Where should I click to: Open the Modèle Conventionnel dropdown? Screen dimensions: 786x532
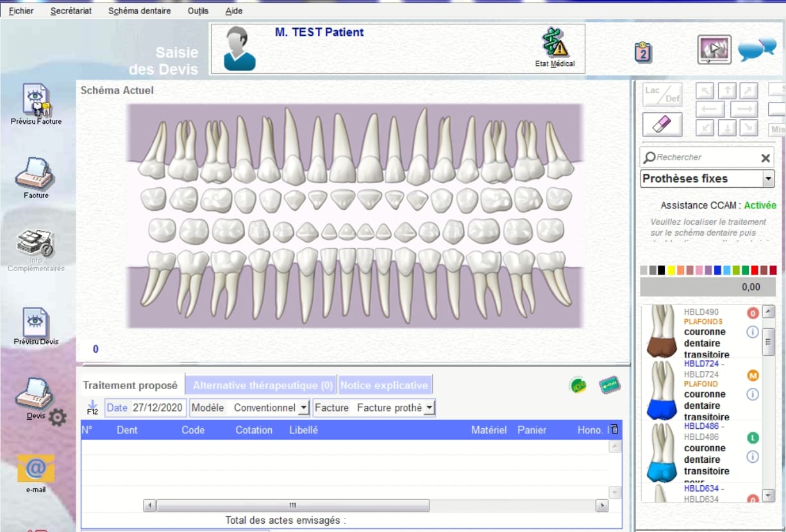point(303,408)
